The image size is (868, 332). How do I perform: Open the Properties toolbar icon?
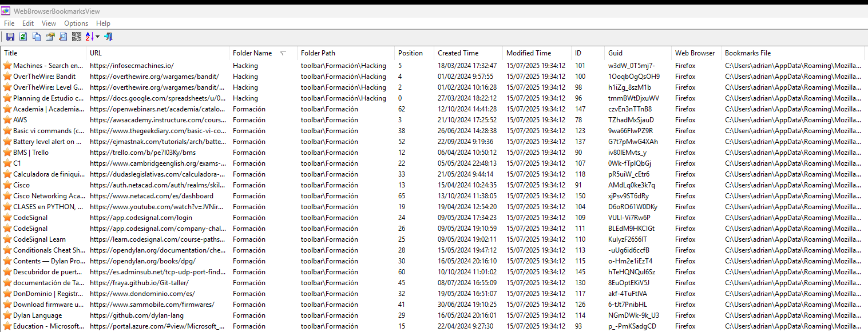tap(50, 37)
